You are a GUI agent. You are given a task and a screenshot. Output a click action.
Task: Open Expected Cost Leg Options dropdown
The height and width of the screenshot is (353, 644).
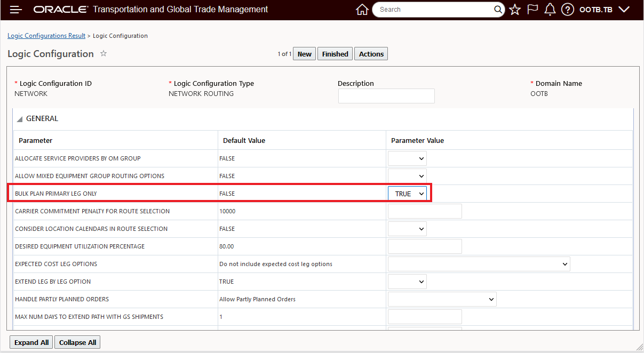point(479,264)
